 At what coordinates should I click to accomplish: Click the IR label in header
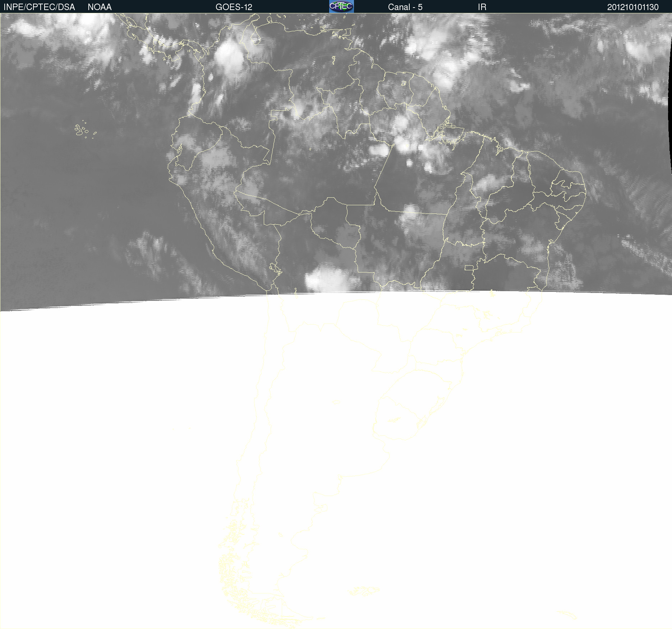point(482,7)
